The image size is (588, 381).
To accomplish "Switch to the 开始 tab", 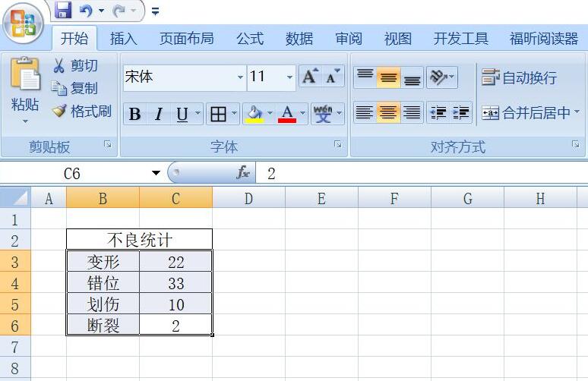I will click(x=74, y=38).
